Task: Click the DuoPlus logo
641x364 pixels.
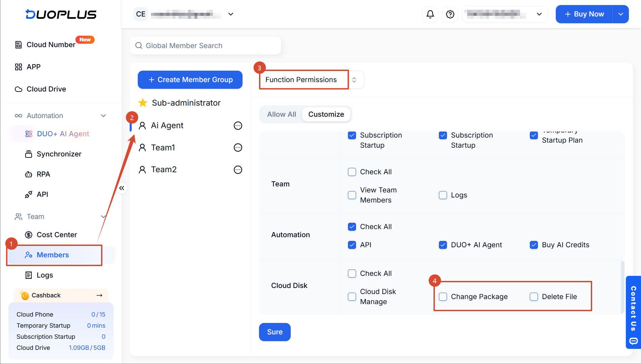Action: coord(61,14)
